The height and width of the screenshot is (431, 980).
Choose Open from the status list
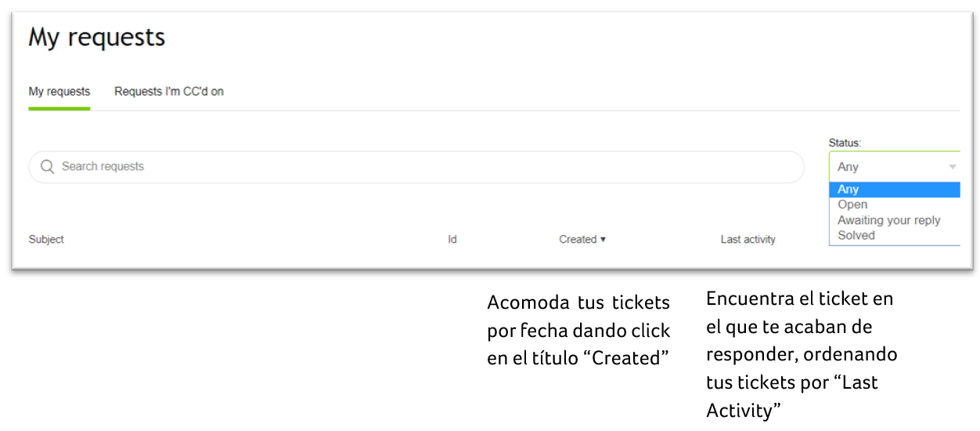coord(852,205)
